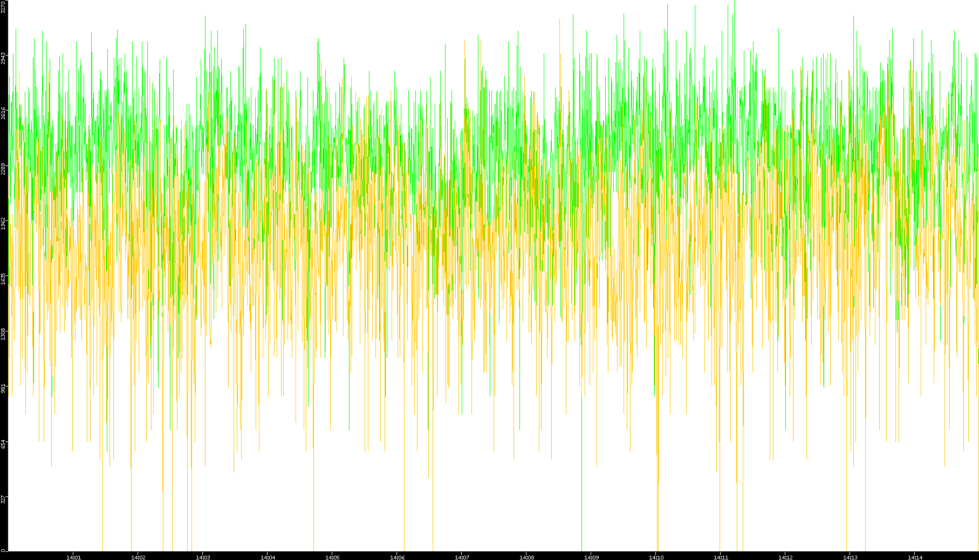Click the 2943 label on the vertical axis
979x560 pixels.
click(3, 58)
